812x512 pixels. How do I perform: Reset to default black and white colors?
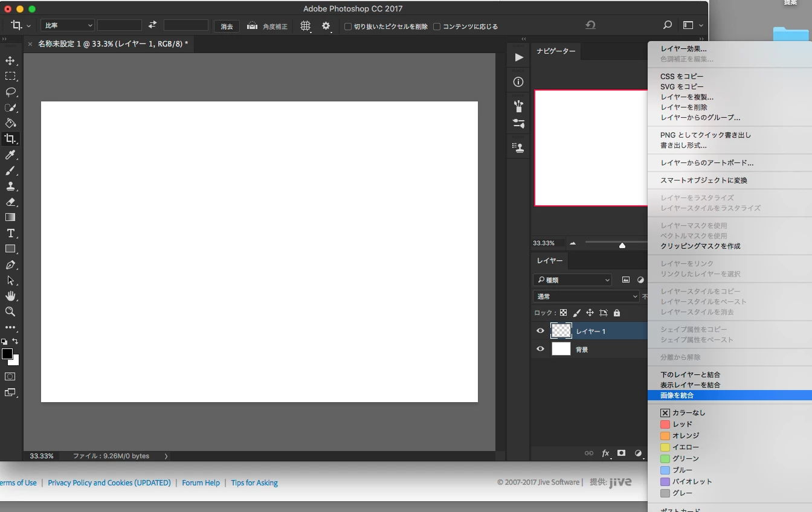[5, 342]
